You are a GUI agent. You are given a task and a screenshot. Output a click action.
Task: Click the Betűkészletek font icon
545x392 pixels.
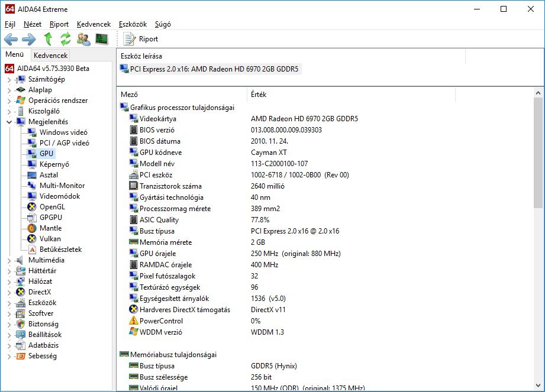tap(33, 250)
